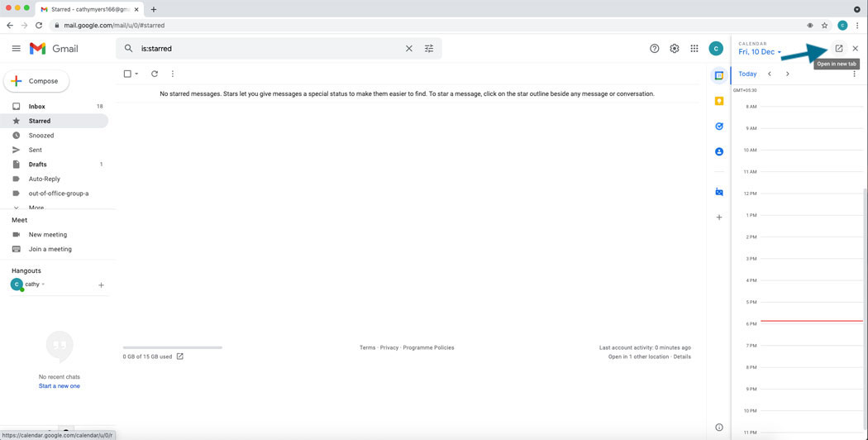
Task: Reload the page in Chrome
Action: click(39, 25)
